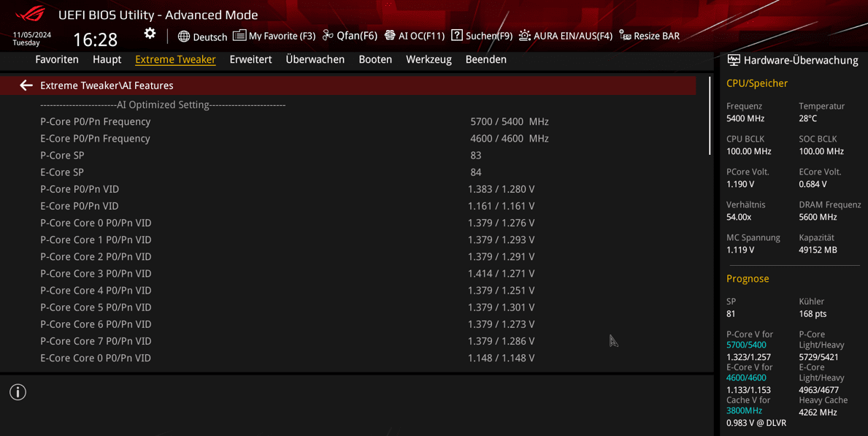The image size is (868, 436).
Task: Click the Hardware-Überwachung monitor icon
Action: 734,60
